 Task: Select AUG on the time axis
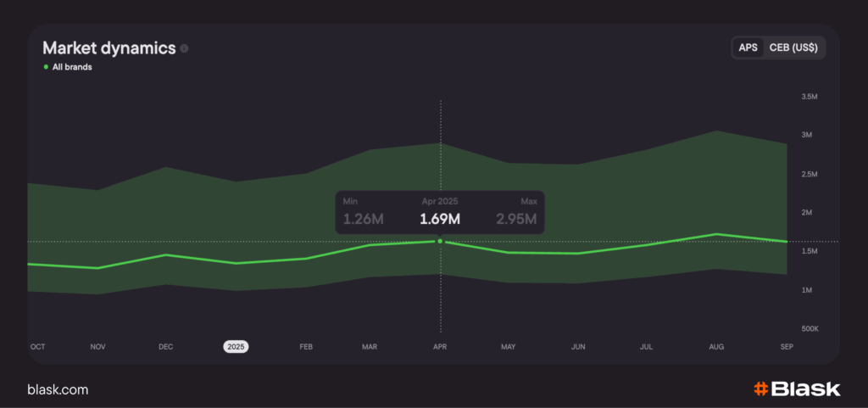pyautogui.click(x=716, y=347)
